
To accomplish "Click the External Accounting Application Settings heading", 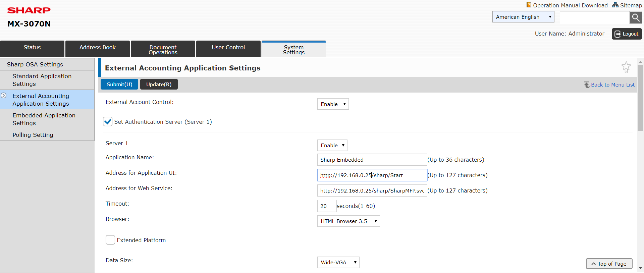I will click(x=183, y=68).
